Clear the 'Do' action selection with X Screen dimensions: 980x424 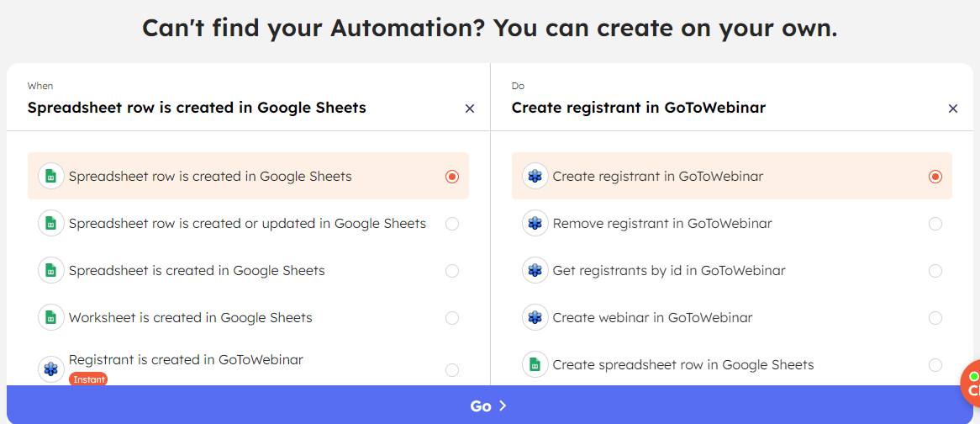click(953, 109)
